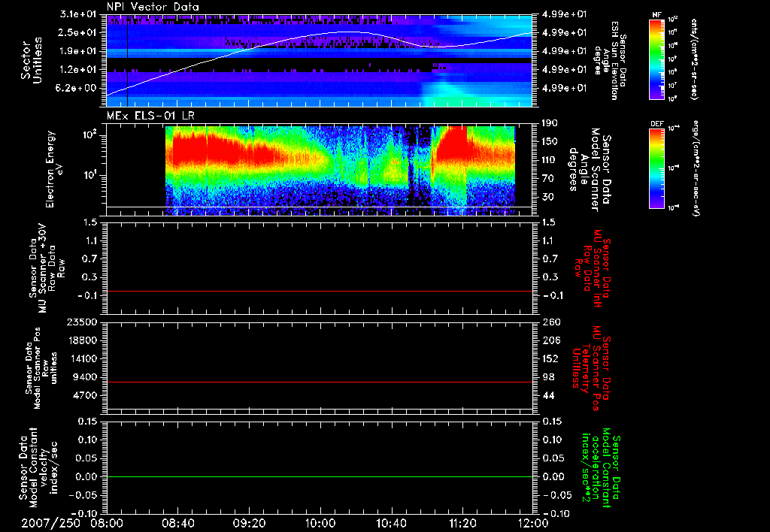Click the red line in the Scanner Pos plot
This screenshot has height=532, width=770.
320,382
